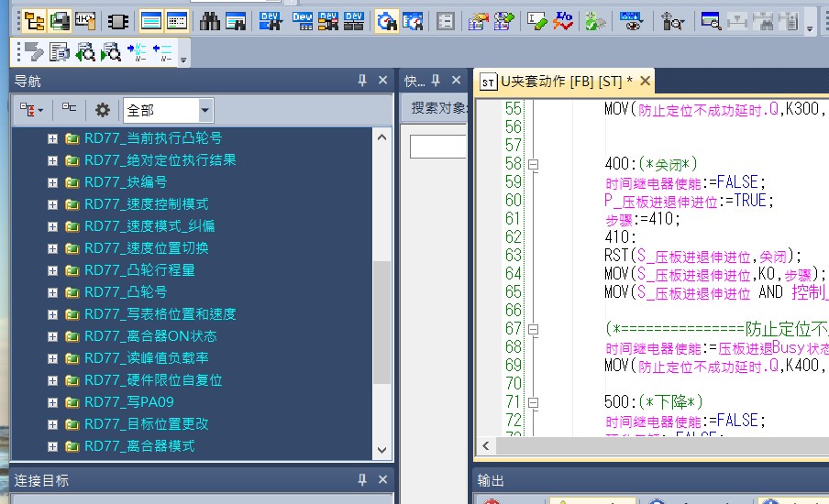Screen dimensions: 829x504
Task: Select RD77_离合器ON状态 in navigation tree
Action: pyautogui.click(x=150, y=336)
